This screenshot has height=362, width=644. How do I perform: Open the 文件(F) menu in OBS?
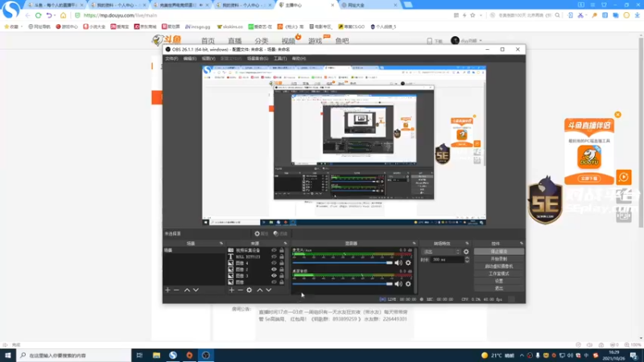(171, 59)
